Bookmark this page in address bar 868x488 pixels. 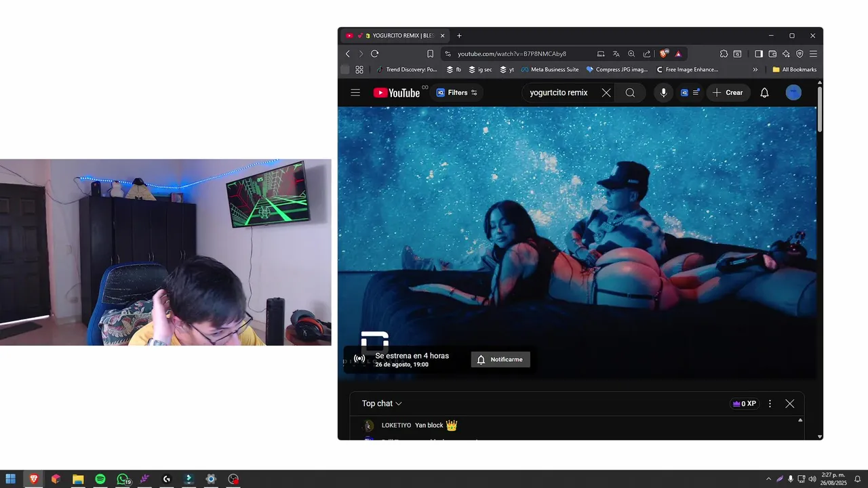tap(430, 54)
